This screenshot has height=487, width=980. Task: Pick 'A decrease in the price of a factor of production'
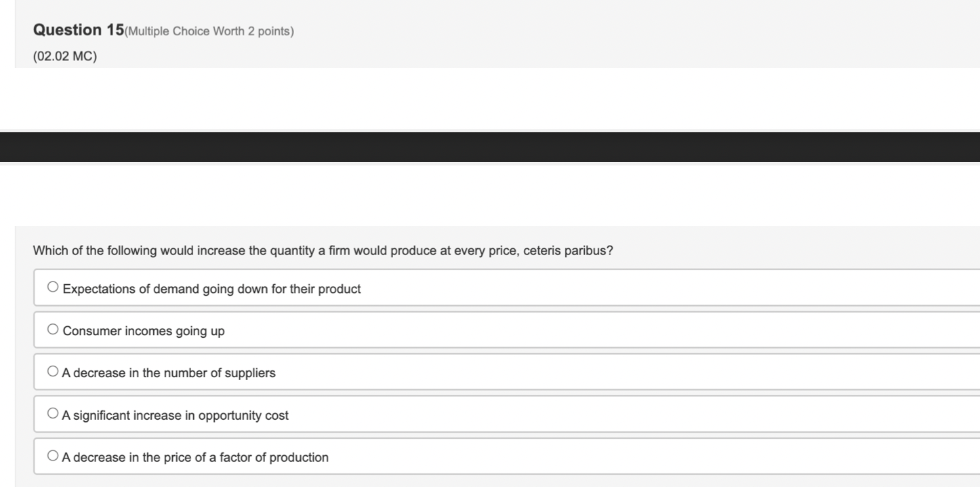point(53,455)
